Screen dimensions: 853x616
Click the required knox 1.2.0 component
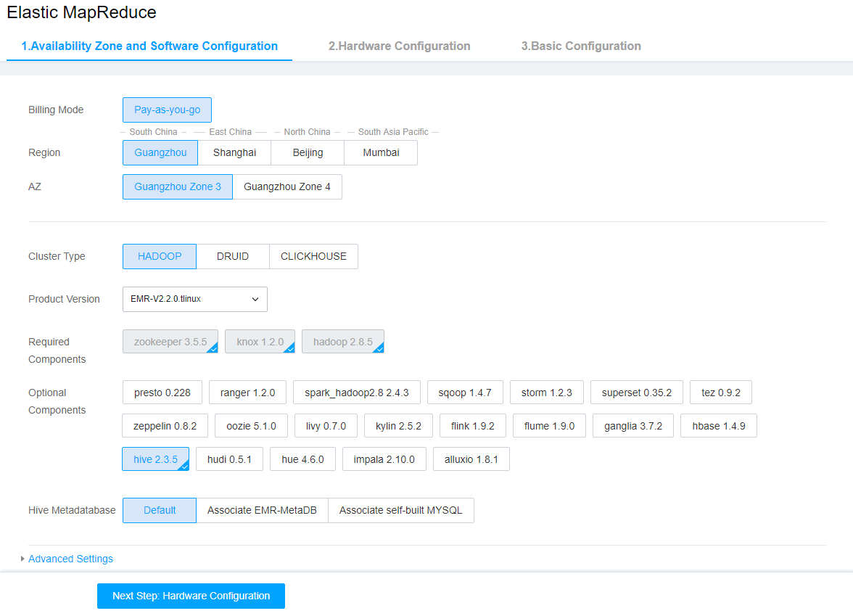coord(260,342)
